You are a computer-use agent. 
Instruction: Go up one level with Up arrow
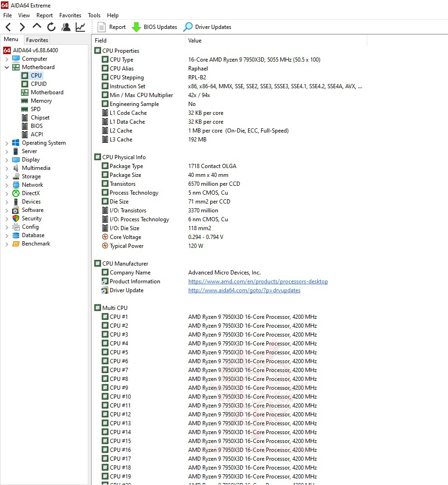tap(37, 27)
